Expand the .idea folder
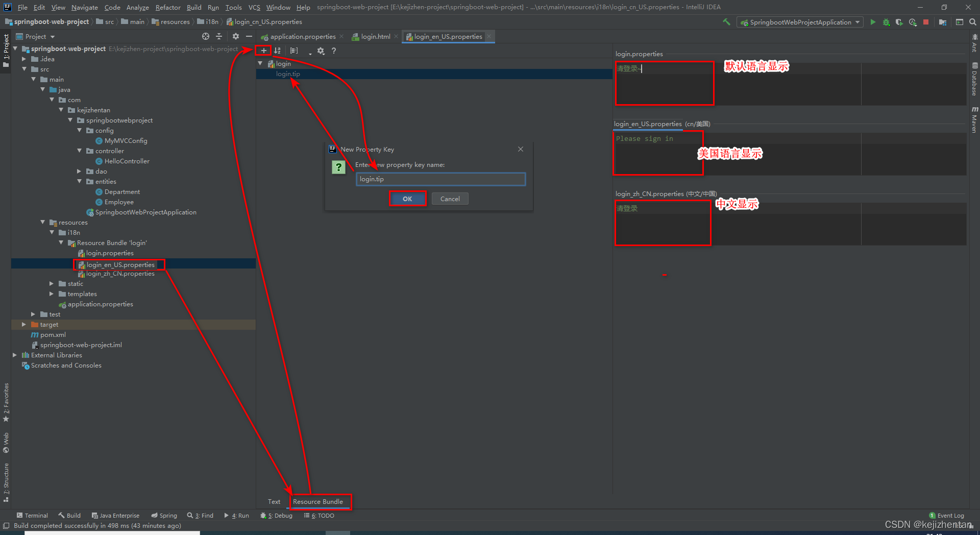980x535 pixels. click(x=24, y=59)
